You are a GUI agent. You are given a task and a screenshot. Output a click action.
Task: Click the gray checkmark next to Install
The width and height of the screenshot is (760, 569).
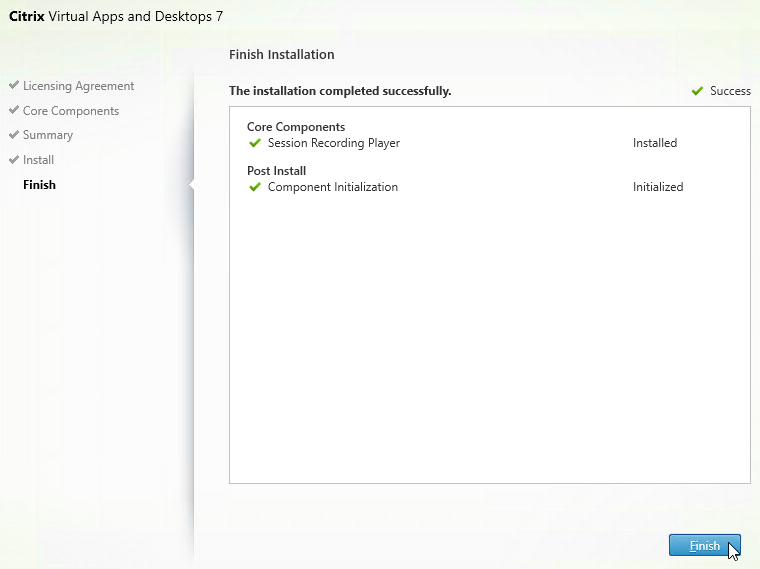coord(14,159)
